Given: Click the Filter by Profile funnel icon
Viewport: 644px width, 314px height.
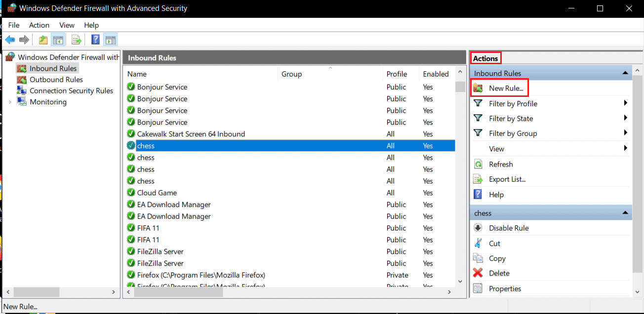Looking at the screenshot, I should (478, 103).
